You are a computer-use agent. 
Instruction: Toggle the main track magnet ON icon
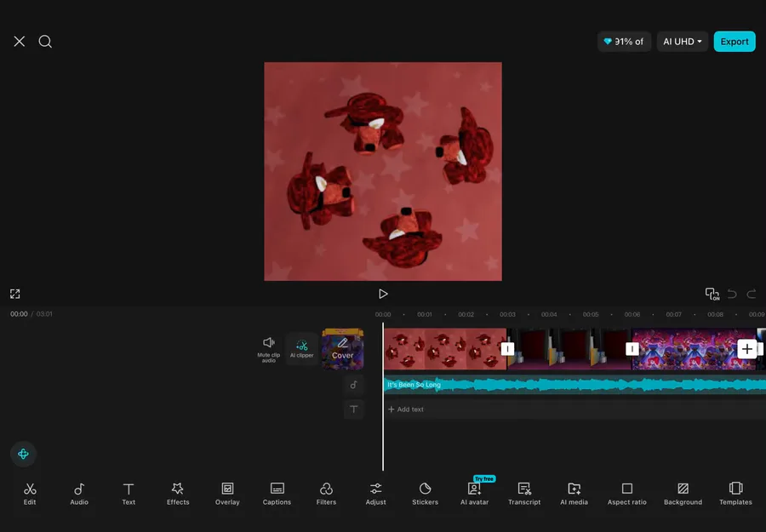(712, 294)
